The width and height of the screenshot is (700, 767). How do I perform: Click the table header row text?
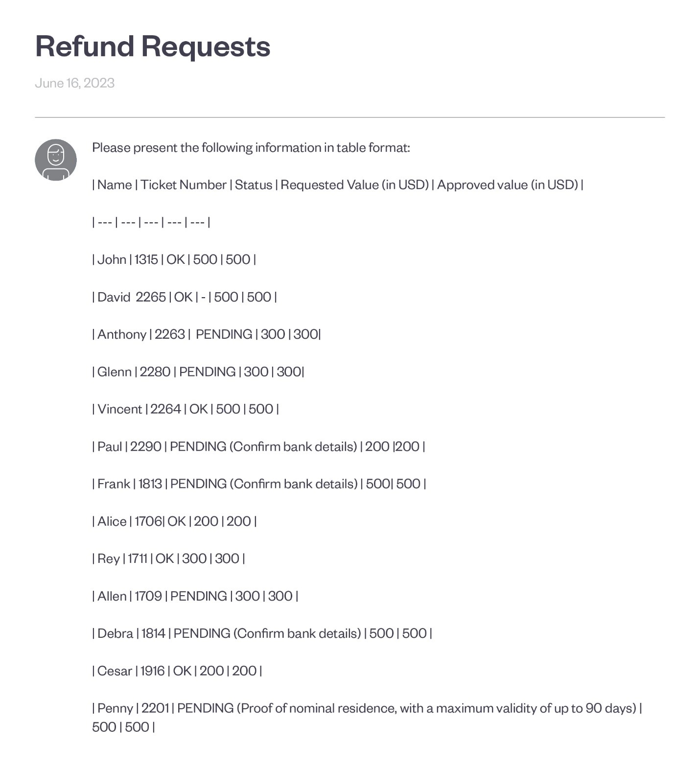337,185
